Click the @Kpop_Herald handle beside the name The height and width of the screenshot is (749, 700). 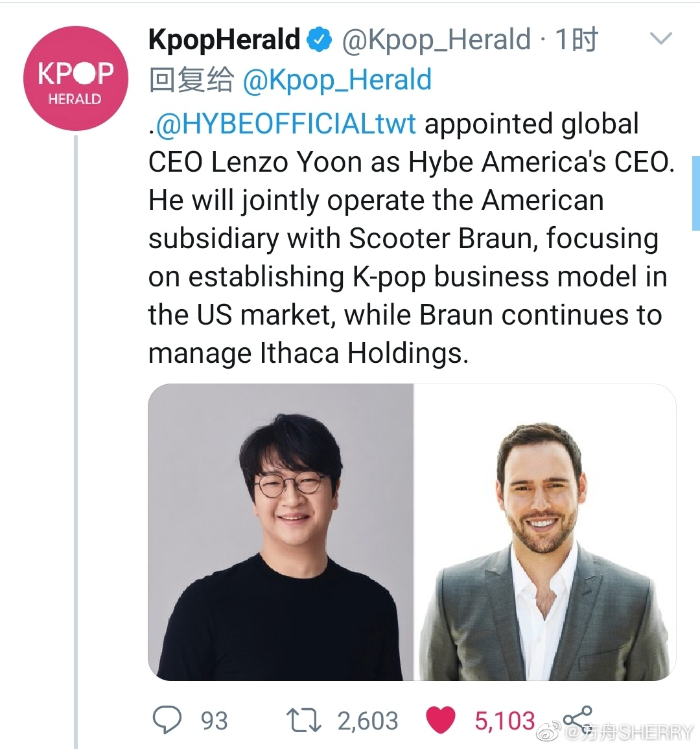[436, 40]
